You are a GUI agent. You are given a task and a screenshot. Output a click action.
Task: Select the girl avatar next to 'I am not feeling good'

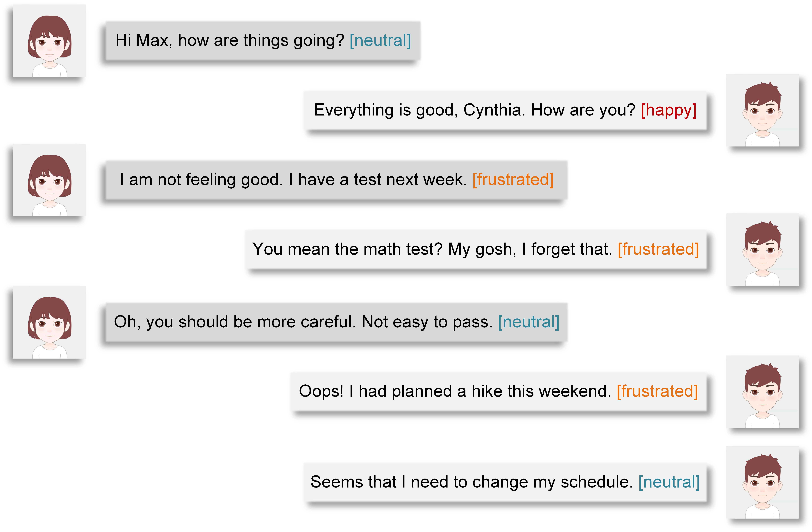pyautogui.click(x=49, y=180)
